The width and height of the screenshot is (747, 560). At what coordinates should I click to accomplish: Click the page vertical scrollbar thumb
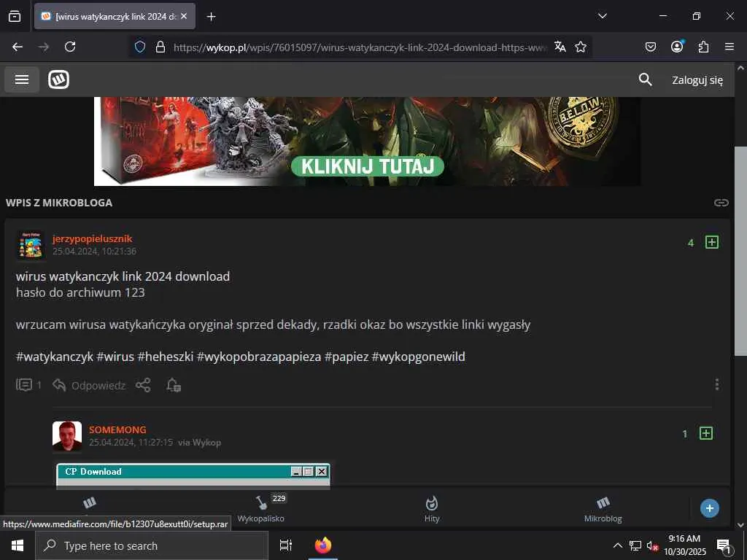[740, 251]
